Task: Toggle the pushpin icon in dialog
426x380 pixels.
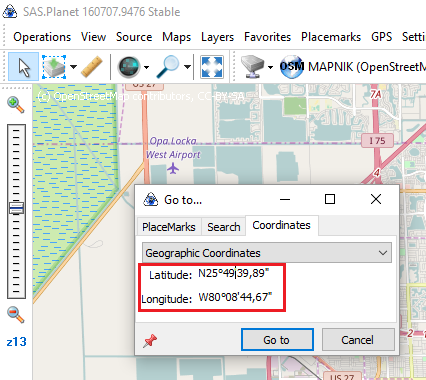Action: pos(150,341)
